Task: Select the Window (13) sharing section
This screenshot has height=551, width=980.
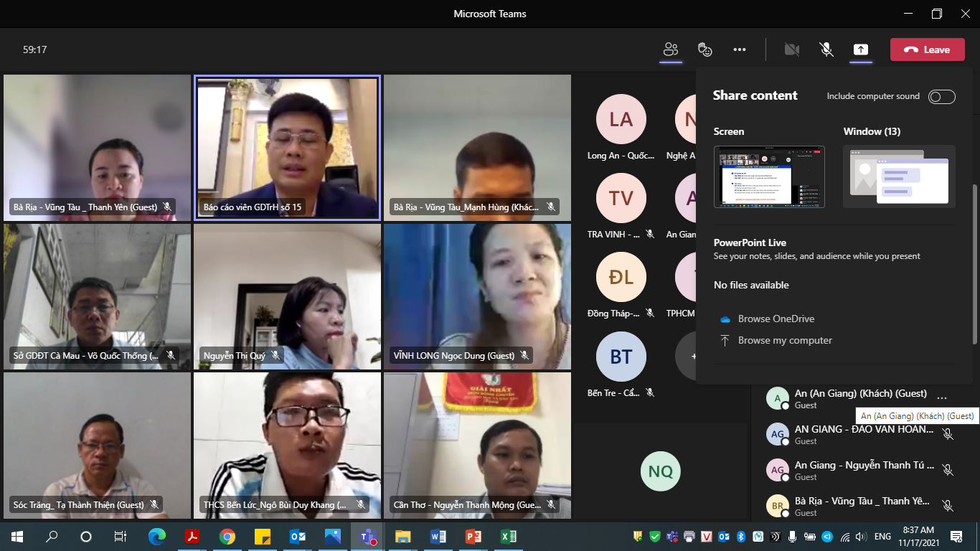Action: point(871,131)
